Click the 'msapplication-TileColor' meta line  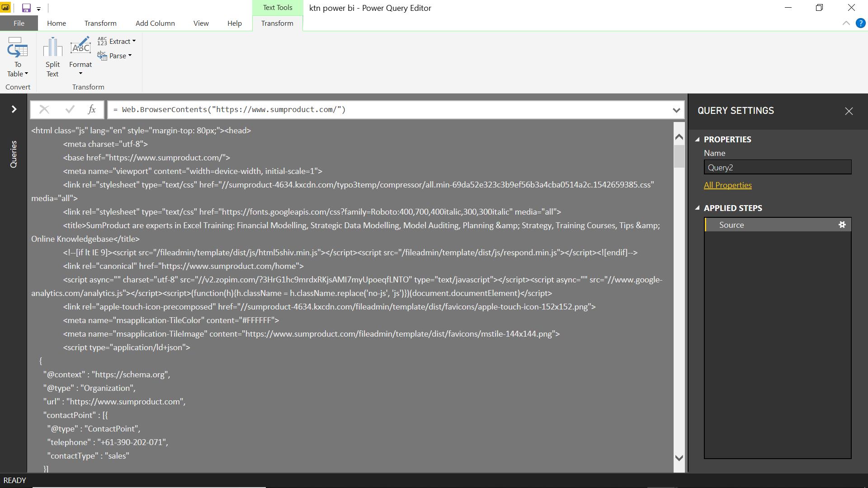(x=171, y=320)
